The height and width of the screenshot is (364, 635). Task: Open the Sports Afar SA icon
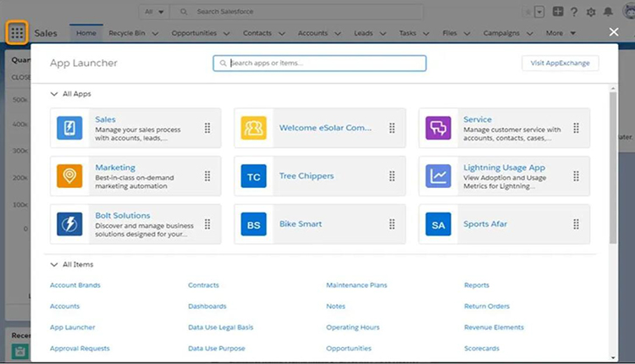click(x=439, y=224)
